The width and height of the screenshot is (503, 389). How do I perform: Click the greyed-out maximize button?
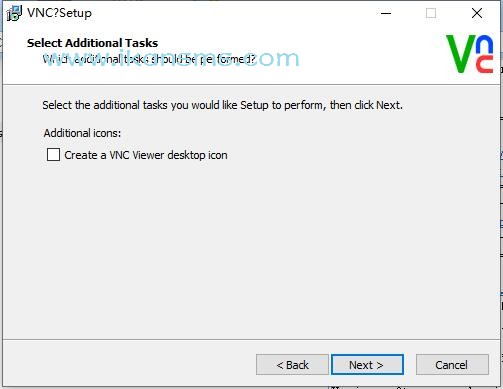pyautogui.click(x=431, y=13)
